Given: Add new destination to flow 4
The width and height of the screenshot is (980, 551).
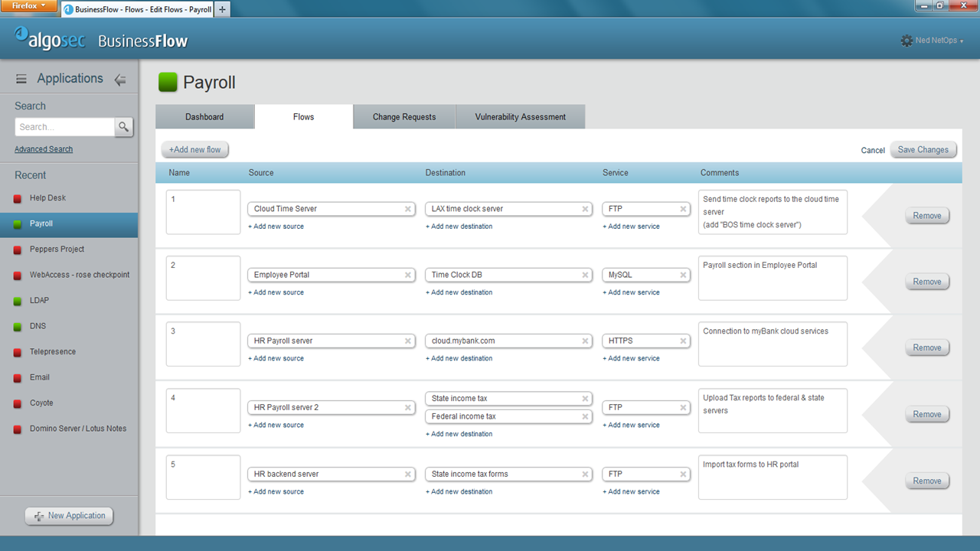Looking at the screenshot, I should (x=459, y=434).
